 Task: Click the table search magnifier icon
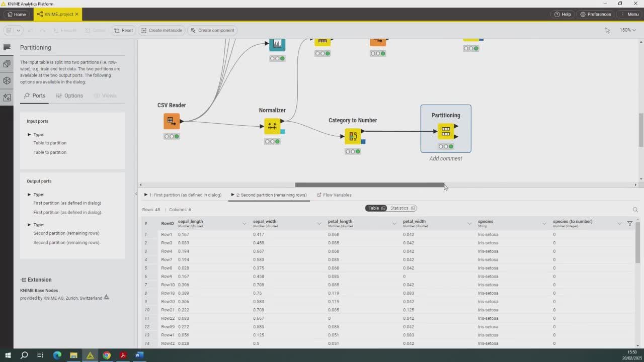click(635, 210)
